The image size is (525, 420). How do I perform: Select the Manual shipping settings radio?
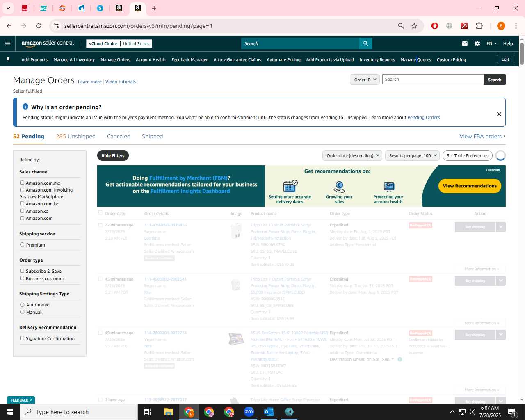point(22,312)
